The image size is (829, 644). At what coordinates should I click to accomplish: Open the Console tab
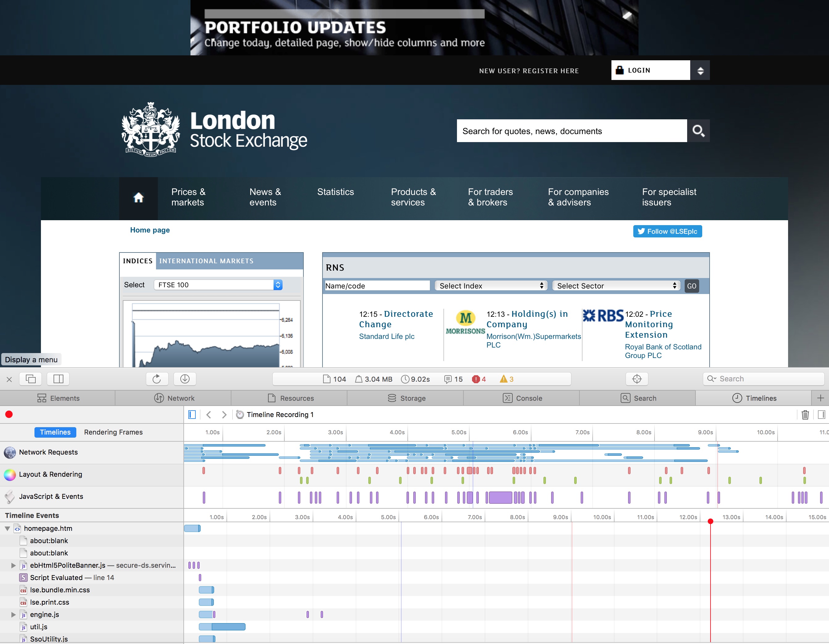(522, 398)
